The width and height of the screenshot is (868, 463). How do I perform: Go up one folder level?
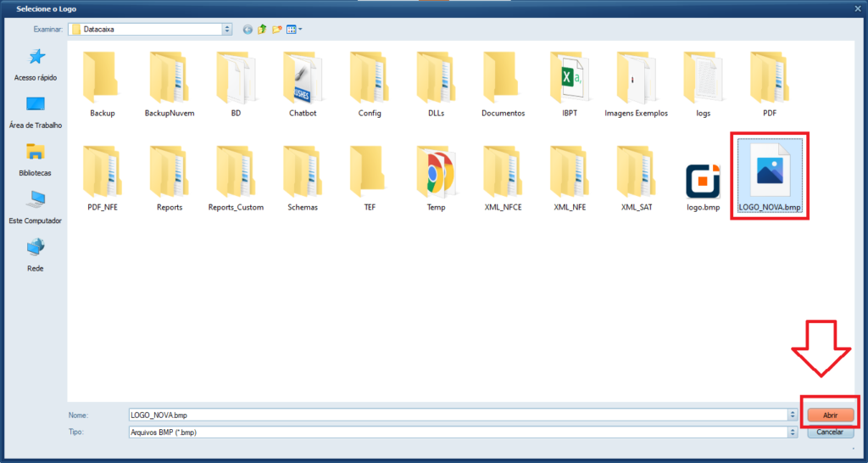[x=262, y=29]
